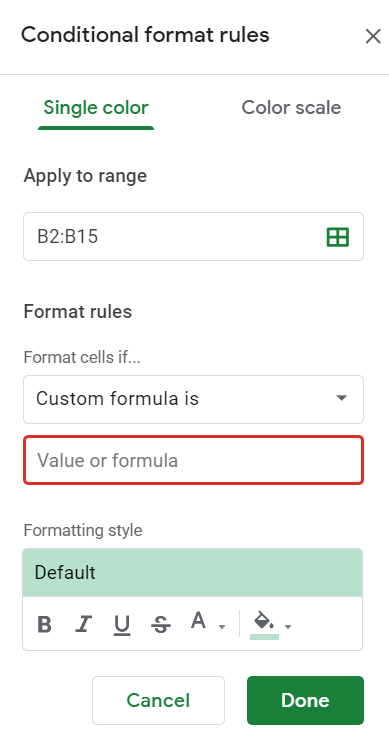Open the 'Custom formula is' condition dropdown
Image resolution: width=389 pixels, height=738 pixels.
pyautogui.click(x=193, y=399)
